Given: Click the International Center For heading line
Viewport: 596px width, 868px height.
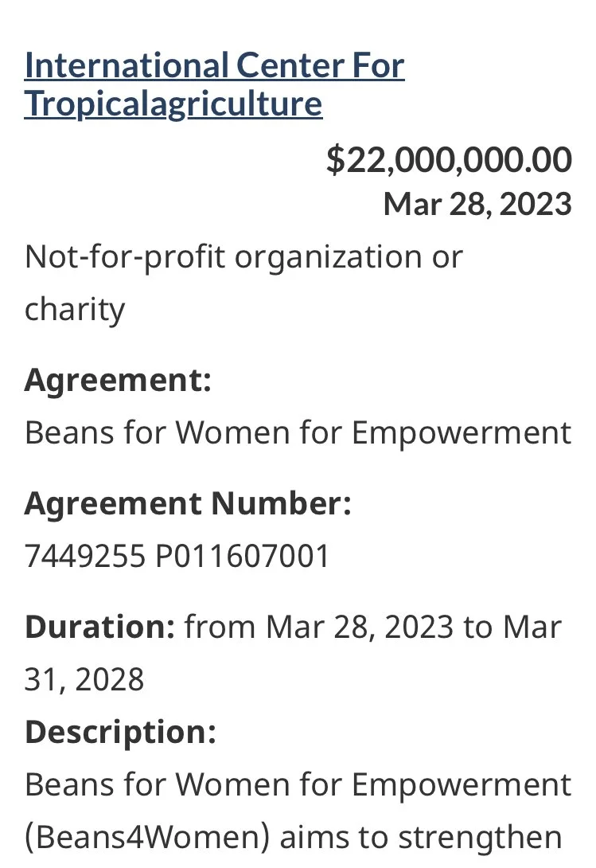Looking at the screenshot, I should 214,65.
